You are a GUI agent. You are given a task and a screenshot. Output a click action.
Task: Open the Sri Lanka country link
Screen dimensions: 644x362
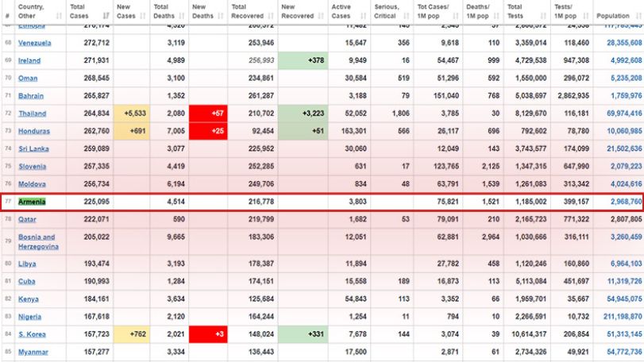33,148
